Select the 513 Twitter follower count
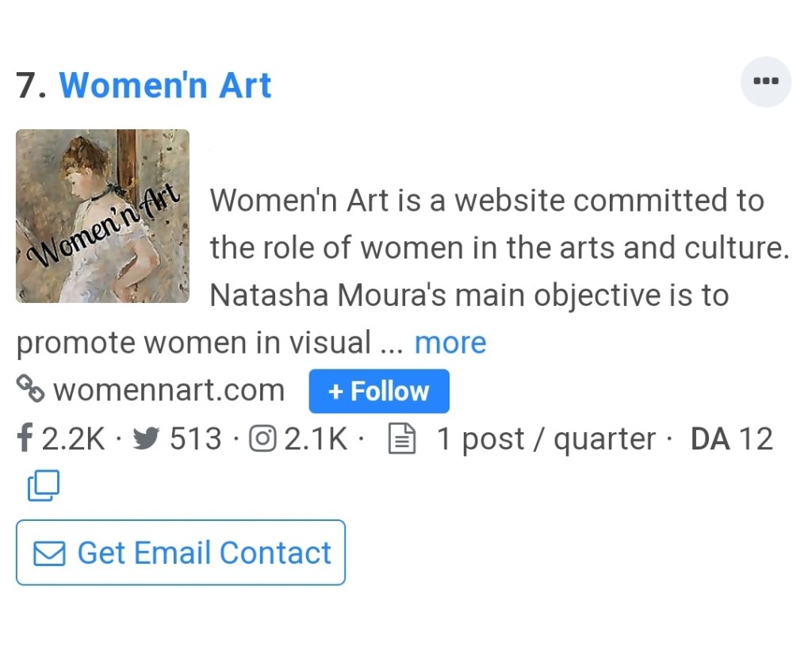The height and width of the screenshot is (666, 812). pos(196,438)
